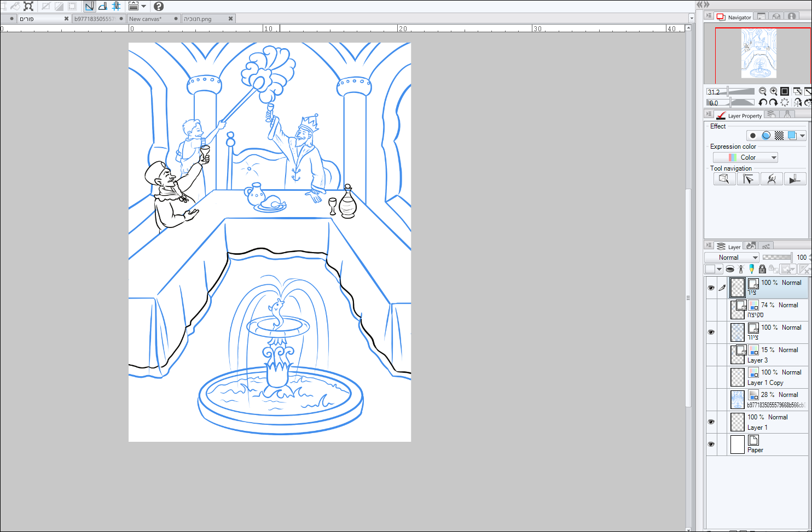Hide the Paper layer eye icon

pyautogui.click(x=711, y=445)
